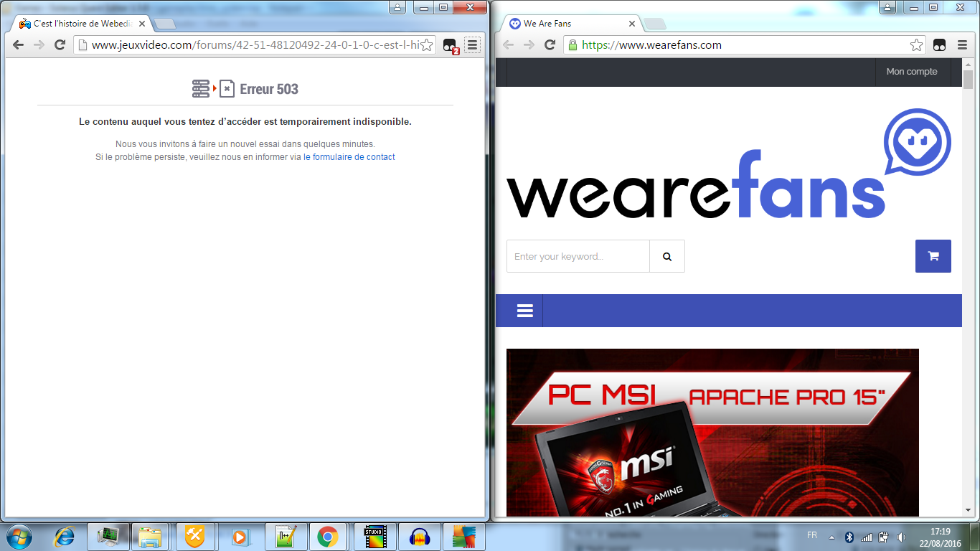Click the "Enter your keyword" search field

coord(578,256)
